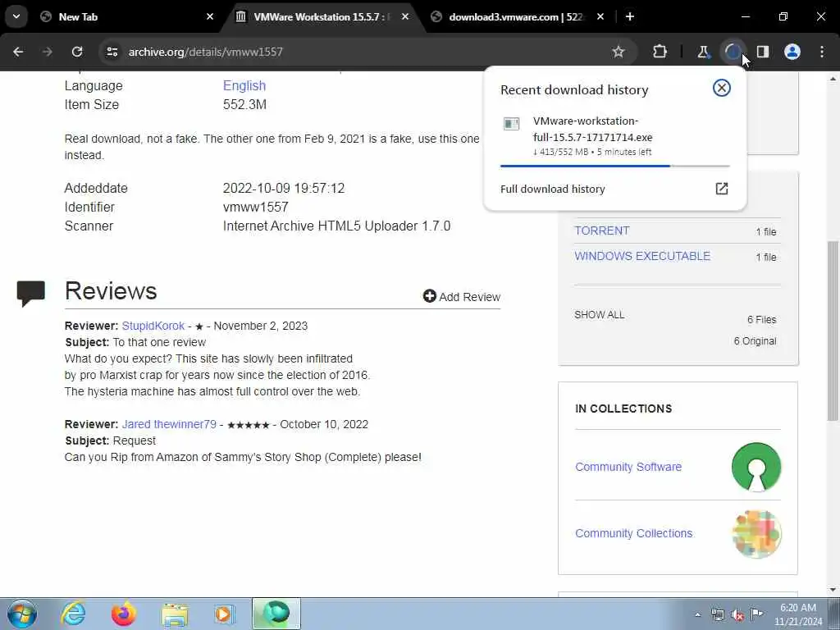Open Windows Media Player from taskbar

coord(224,614)
